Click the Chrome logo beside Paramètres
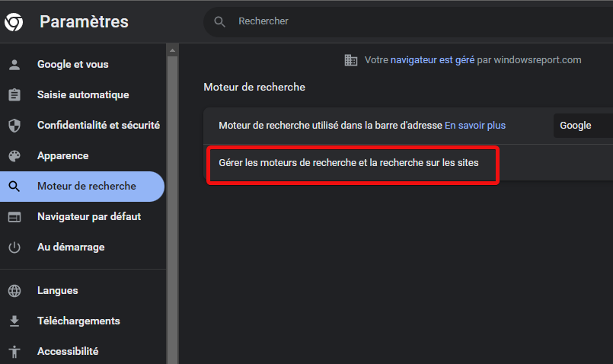 tap(14, 22)
